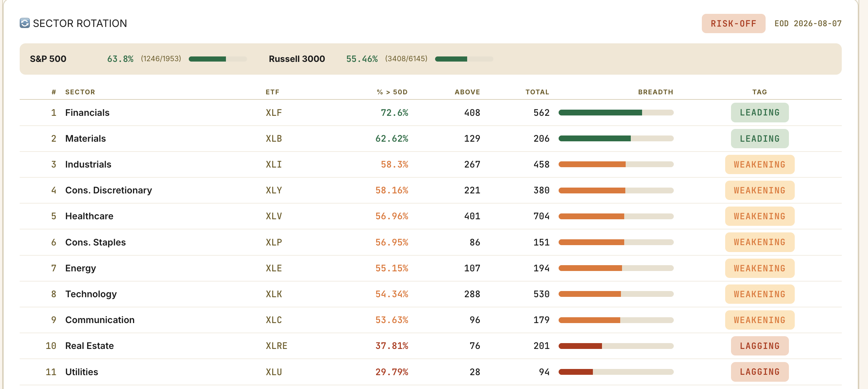Open the Cons. Discretionary sector row
This screenshot has height=389, width=868.
[431, 190]
